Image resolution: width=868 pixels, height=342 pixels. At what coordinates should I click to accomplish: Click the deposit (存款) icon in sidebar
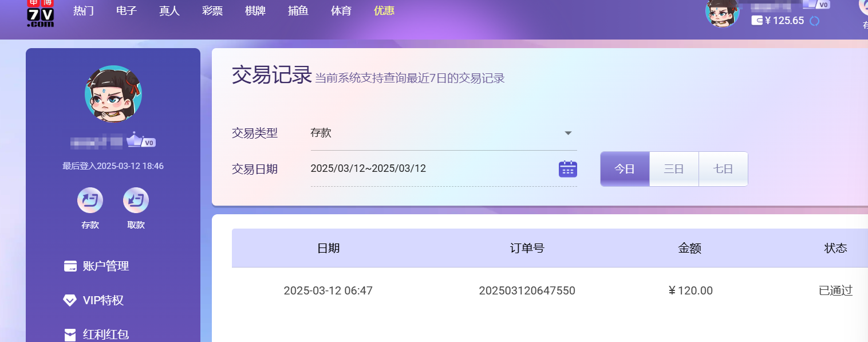click(x=90, y=201)
